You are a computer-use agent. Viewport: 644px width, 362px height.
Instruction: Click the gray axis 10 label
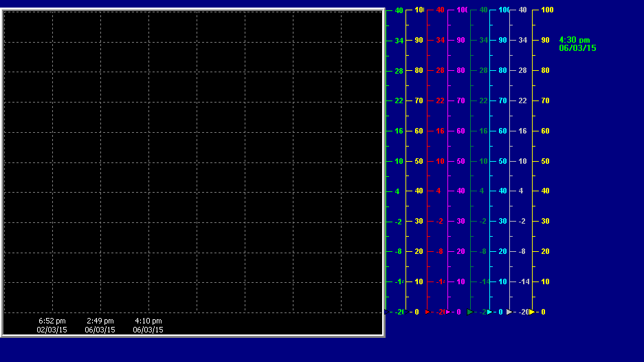point(522,161)
